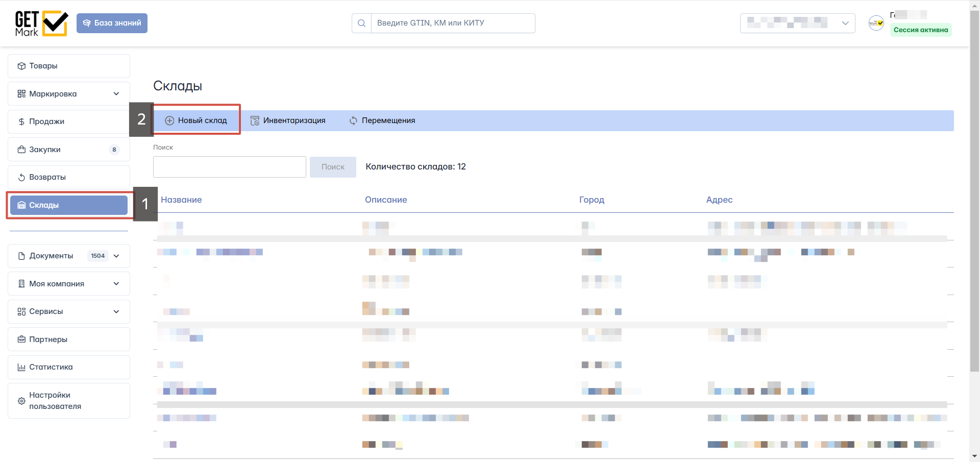
Task: Expand the Маркировка menu chevron
Action: tap(116, 94)
